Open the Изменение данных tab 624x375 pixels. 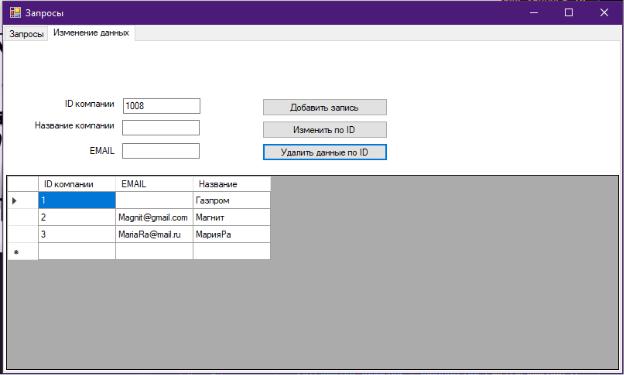click(91, 33)
